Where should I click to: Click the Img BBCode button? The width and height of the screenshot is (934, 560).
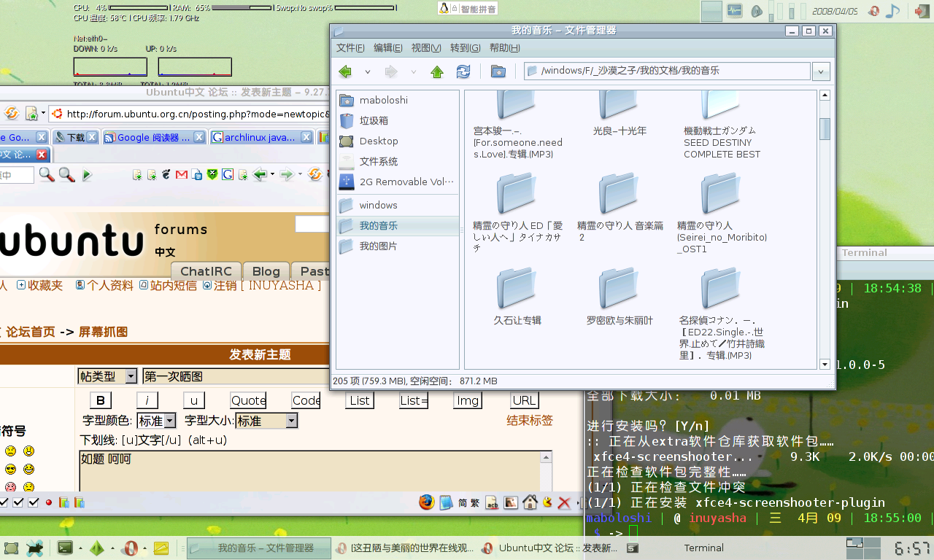pyautogui.click(x=468, y=400)
